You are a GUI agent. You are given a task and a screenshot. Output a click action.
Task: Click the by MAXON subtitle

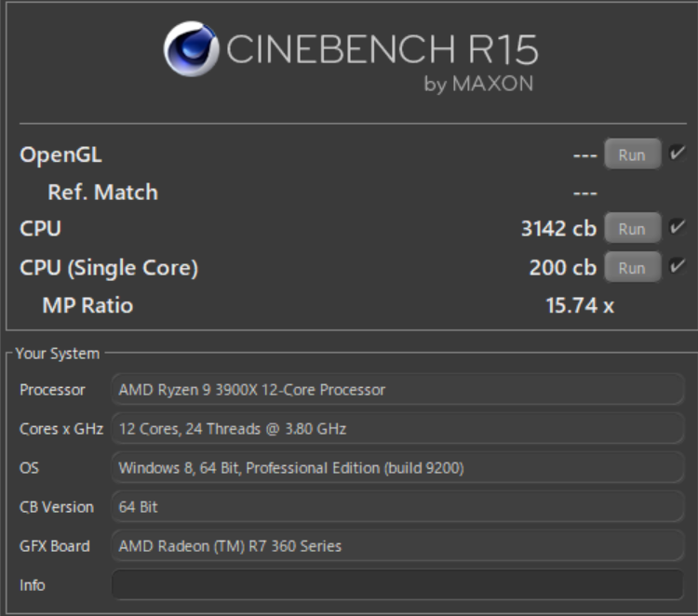tap(478, 84)
